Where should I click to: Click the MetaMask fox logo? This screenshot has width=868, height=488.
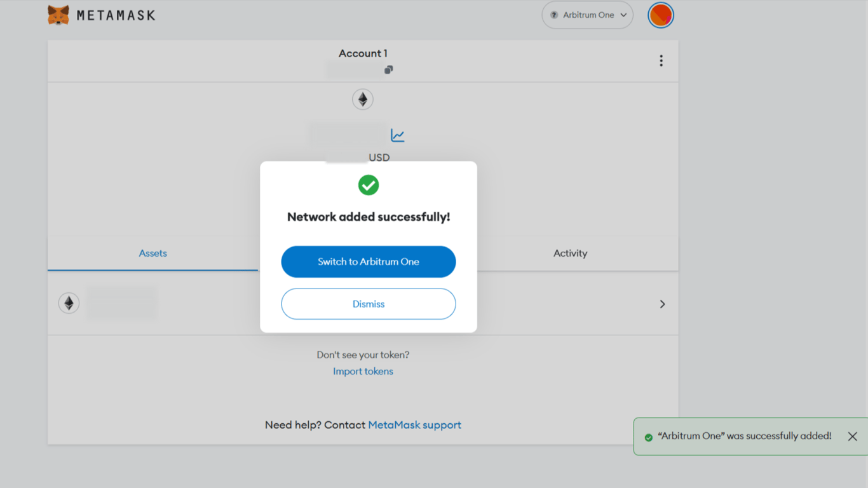58,15
